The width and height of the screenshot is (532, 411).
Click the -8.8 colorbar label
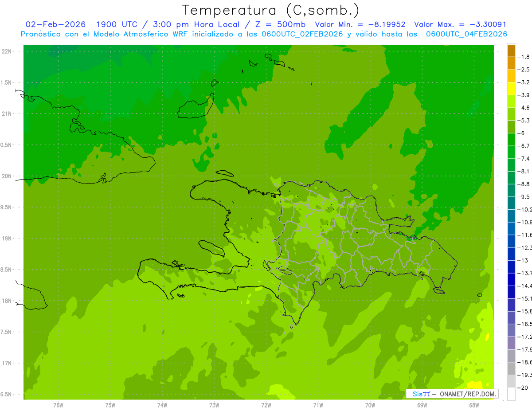[x=524, y=184]
